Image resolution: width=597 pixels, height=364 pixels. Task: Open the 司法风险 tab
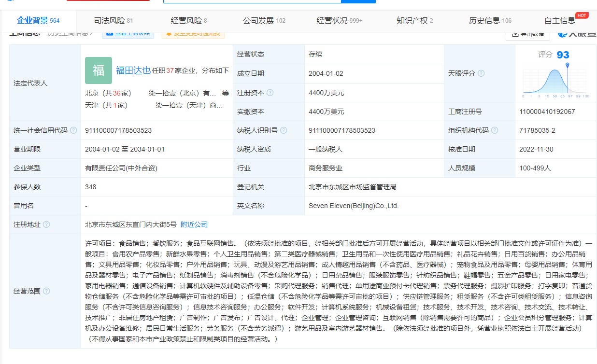click(113, 21)
